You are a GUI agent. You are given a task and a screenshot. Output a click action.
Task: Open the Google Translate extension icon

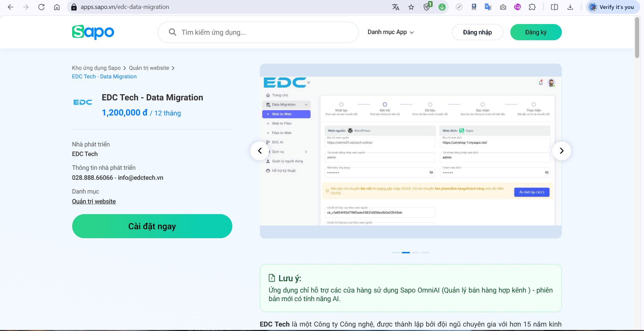pos(488,7)
